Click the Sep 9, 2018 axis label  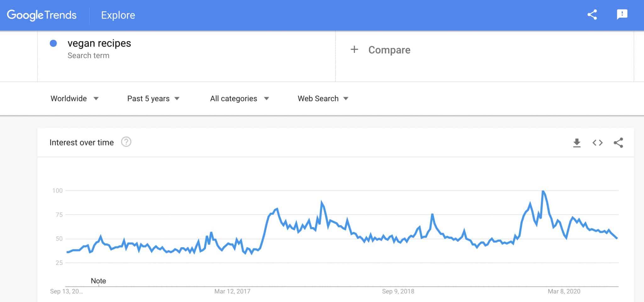pyautogui.click(x=399, y=291)
